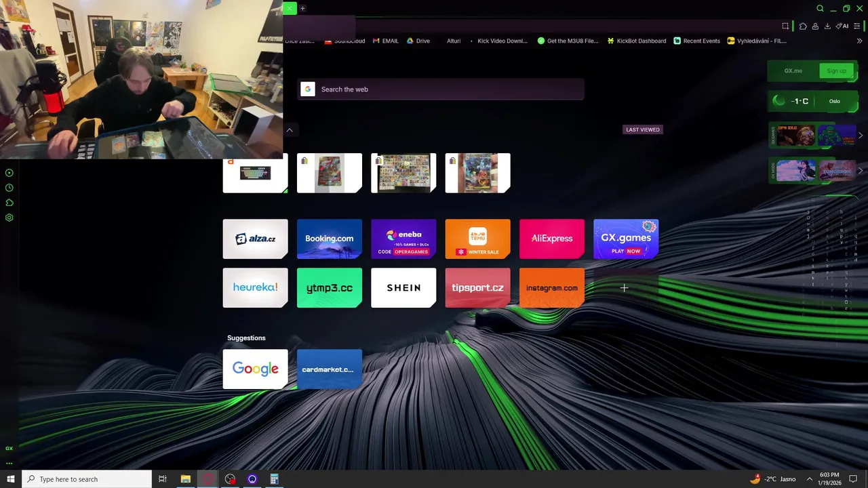
Task: Open the eneba speed dial
Action: (403, 239)
